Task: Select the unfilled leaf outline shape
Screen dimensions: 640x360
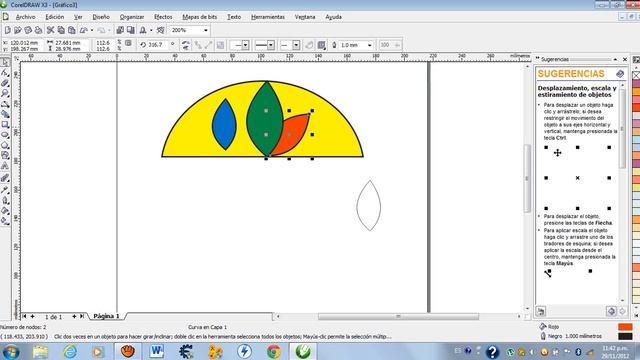Action: coord(369,206)
